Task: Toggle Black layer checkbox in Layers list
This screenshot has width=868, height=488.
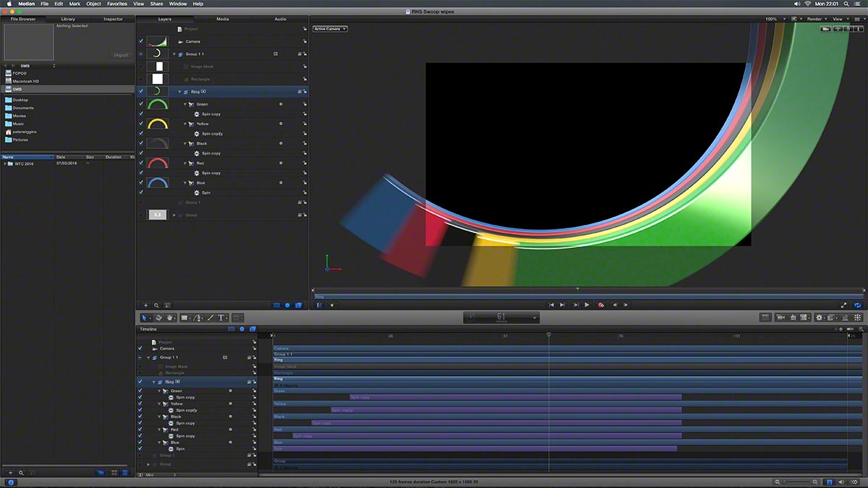Action: pos(141,143)
